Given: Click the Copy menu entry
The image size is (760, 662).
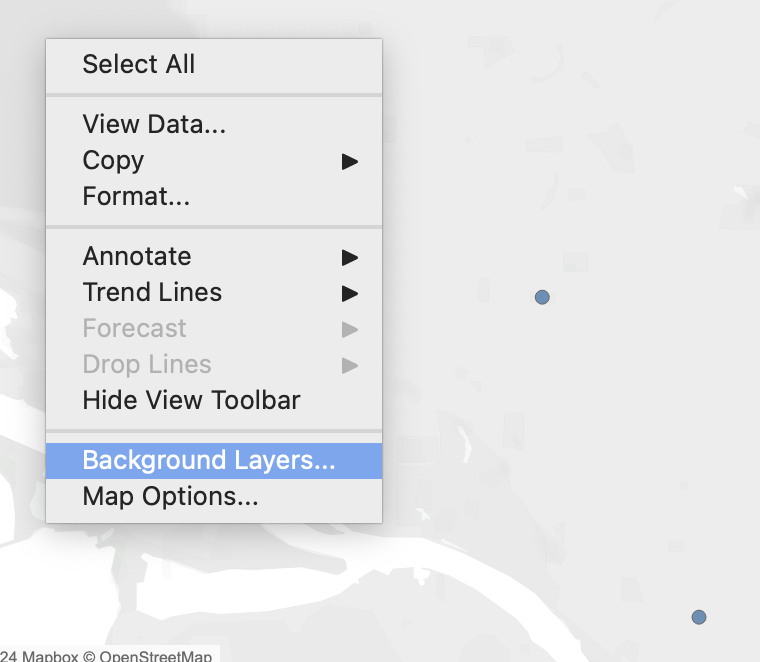Looking at the screenshot, I should (113, 161).
